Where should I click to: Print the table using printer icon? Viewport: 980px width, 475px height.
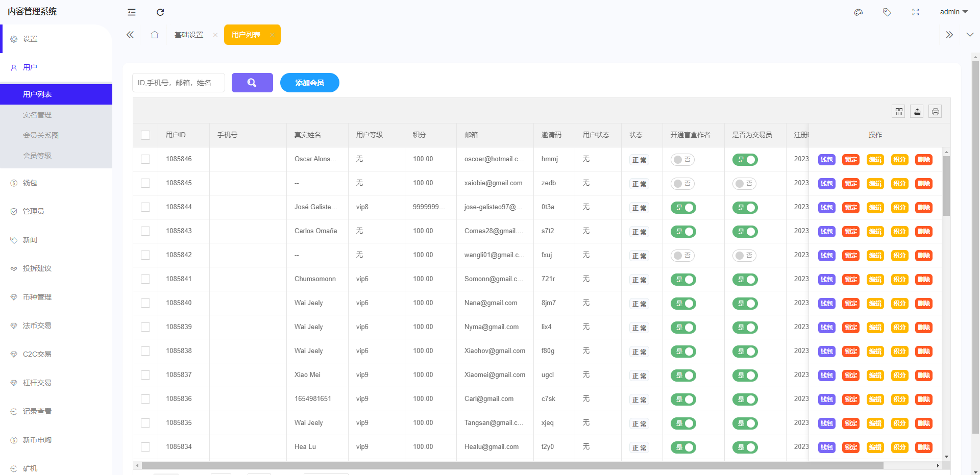[x=935, y=111]
